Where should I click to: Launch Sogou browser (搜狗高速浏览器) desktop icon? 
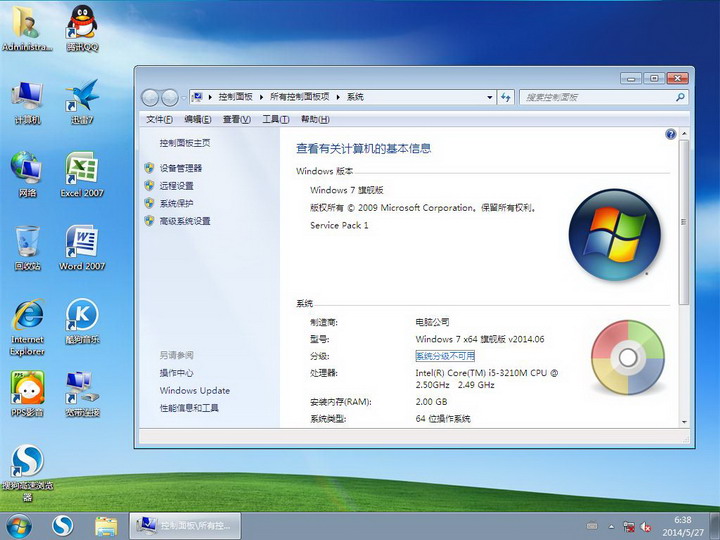coord(27,473)
